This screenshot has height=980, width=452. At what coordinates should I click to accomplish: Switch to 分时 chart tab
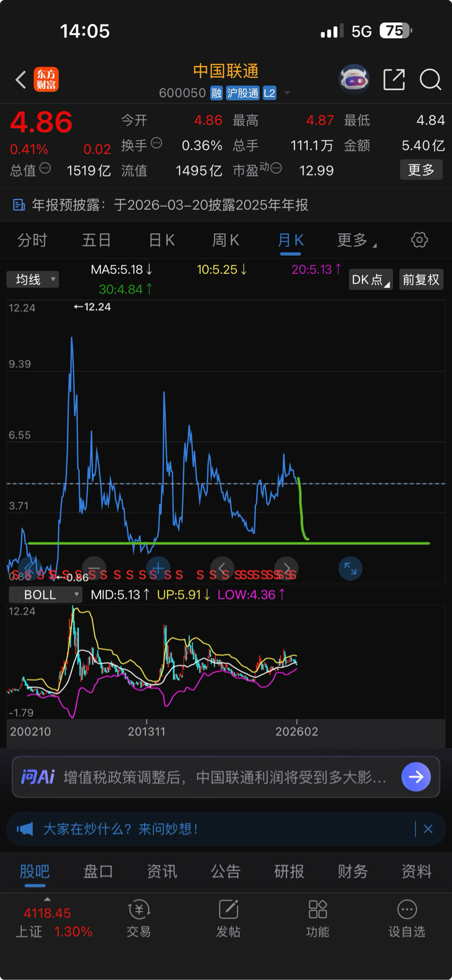pyautogui.click(x=32, y=240)
